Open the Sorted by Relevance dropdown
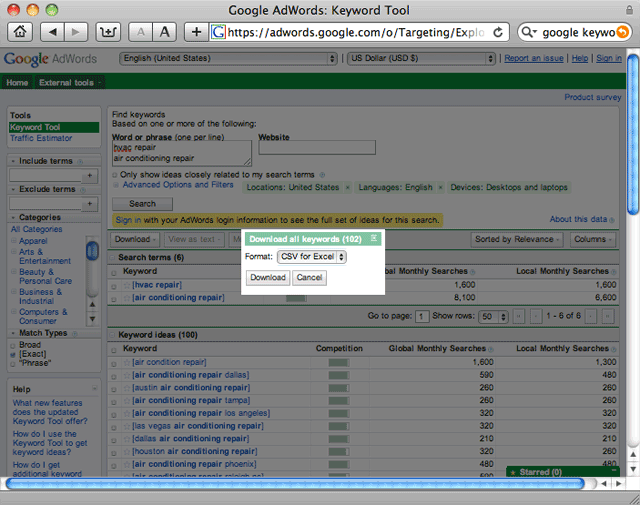Image resolution: width=640 pixels, height=505 pixels. 517,239
